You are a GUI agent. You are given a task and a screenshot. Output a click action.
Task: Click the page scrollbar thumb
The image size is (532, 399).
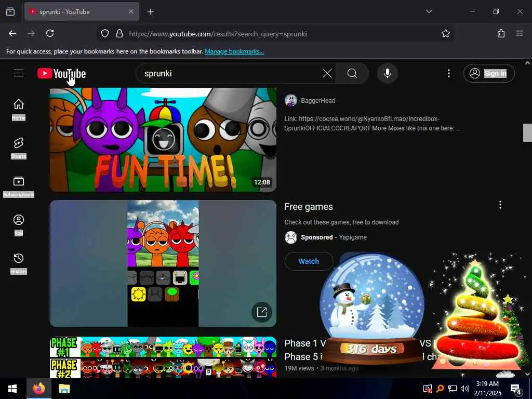[527, 132]
